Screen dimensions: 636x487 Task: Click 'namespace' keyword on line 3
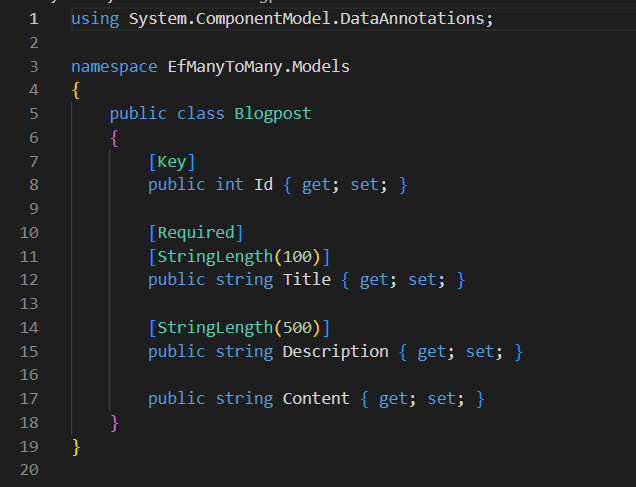pyautogui.click(x=114, y=67)
